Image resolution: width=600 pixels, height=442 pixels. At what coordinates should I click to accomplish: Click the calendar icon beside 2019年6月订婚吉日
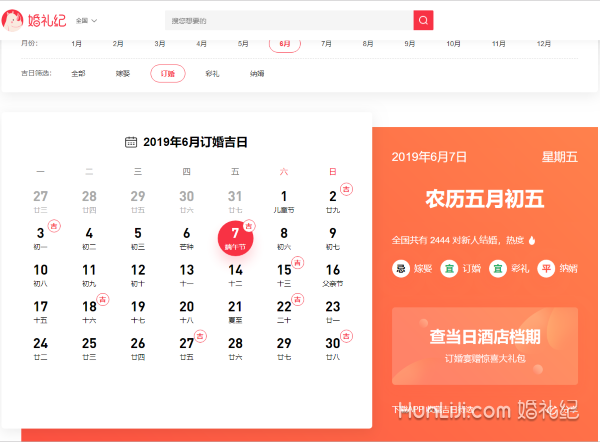pyautogui.click(x=131, y=142)
